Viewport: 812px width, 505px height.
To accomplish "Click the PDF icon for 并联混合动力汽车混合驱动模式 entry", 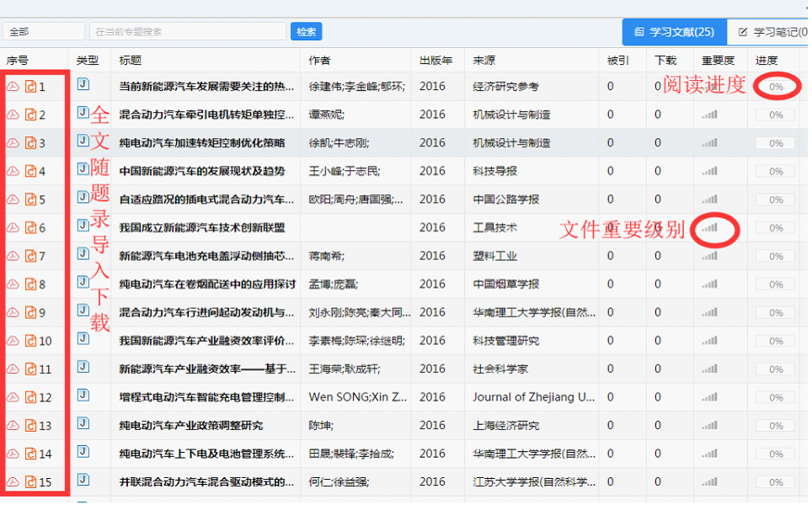I will 12,482.
